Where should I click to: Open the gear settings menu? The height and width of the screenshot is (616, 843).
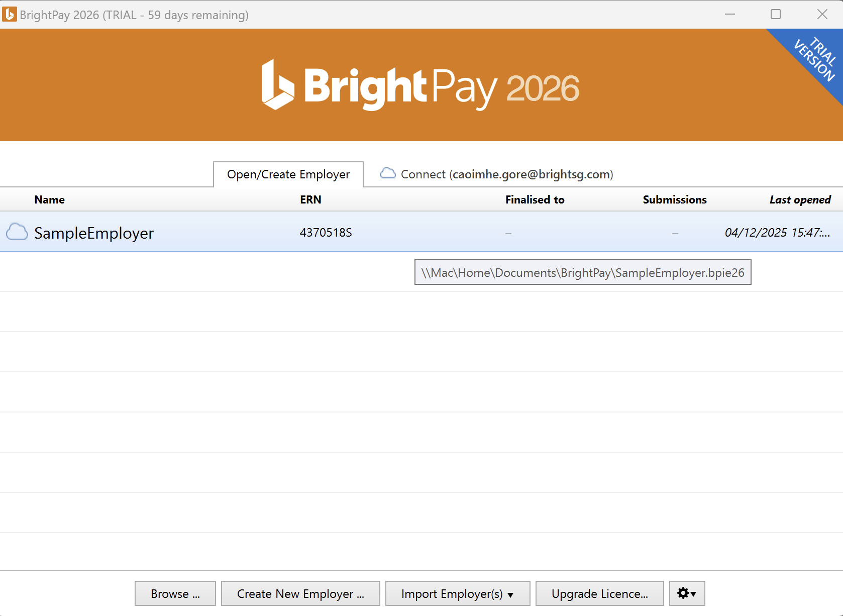click(x=687, y=593)
